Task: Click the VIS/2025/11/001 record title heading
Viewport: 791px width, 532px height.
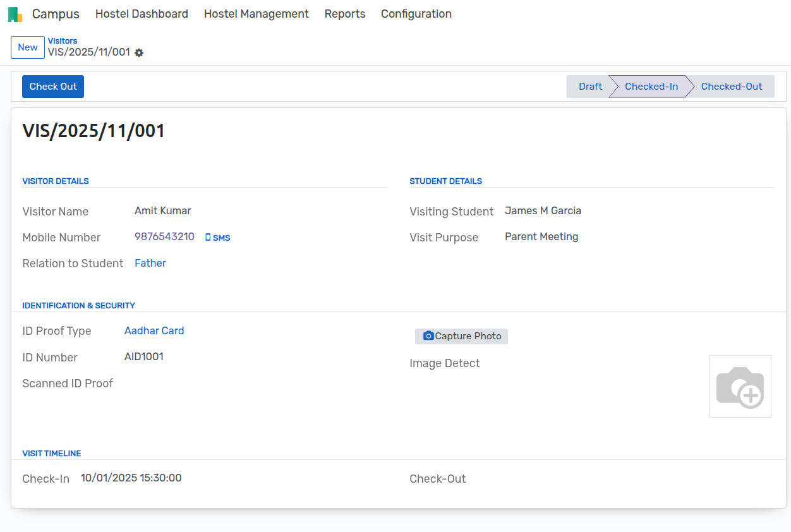Action: point(94,131)
